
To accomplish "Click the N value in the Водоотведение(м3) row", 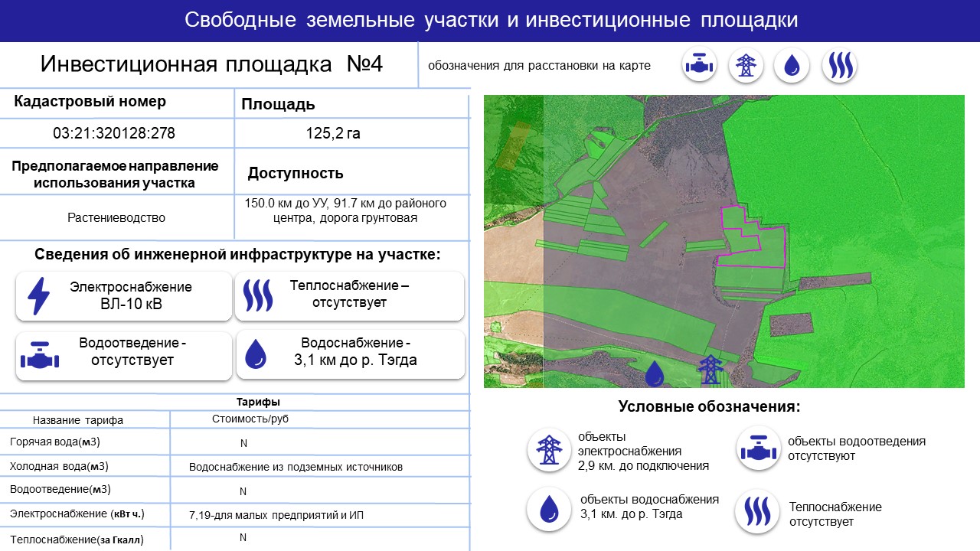I will [x=243, y=491].
